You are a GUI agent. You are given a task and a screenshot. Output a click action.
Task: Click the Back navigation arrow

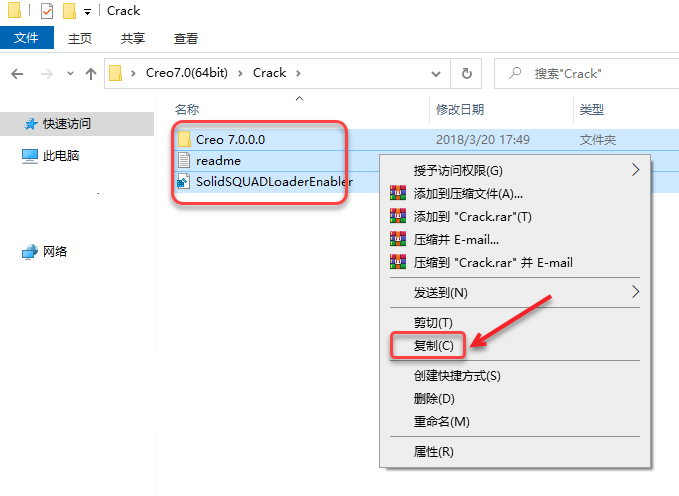[x=17, y=74]
